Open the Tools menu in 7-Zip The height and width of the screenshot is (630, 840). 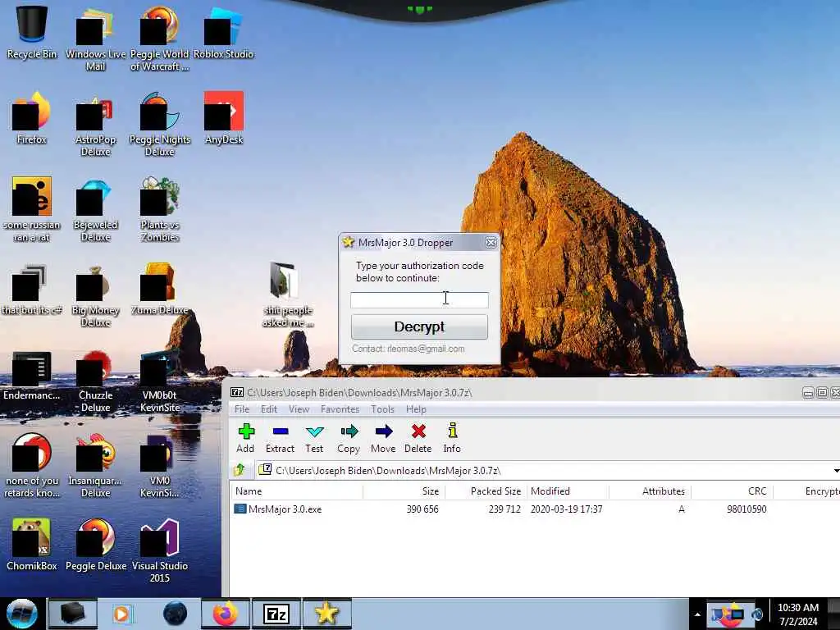pyautogui.click(x=382, y=409)
